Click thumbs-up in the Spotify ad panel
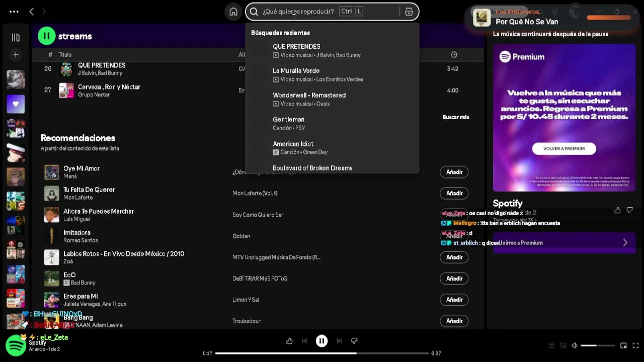This screenshot has height=362, width=644. [x=617, y=210]
